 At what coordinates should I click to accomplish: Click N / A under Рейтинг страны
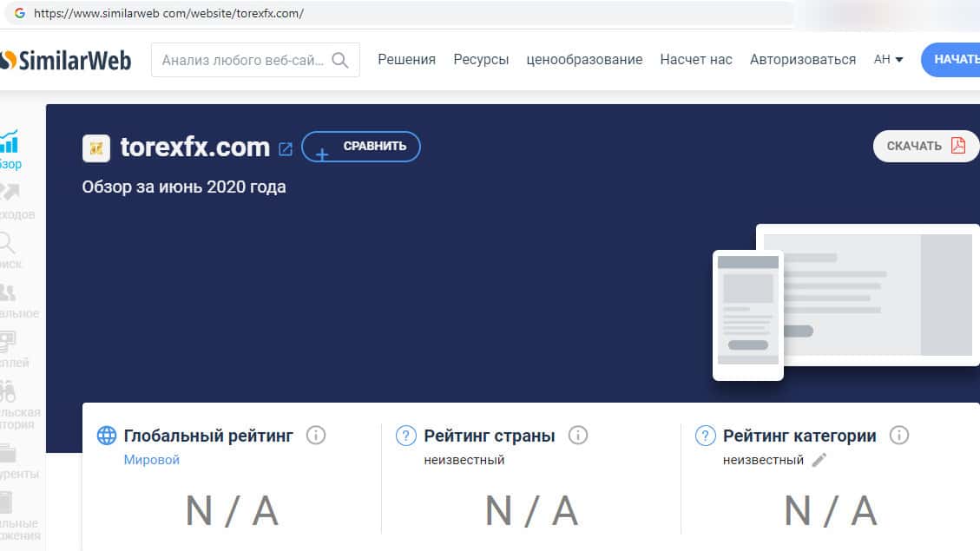click(532, 511)
